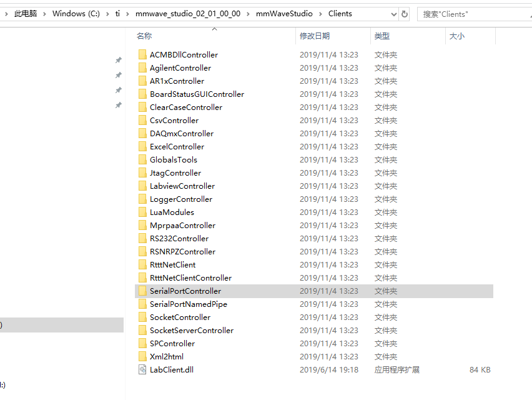The width and height of the screenshot is (532, 400).
Task: Open the ACMBDllController folder icon
Action: coord(142,54)
